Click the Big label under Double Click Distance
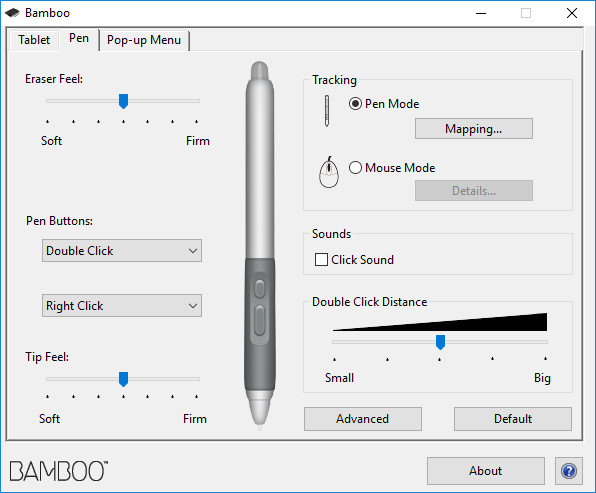 [x=542, y=378]
